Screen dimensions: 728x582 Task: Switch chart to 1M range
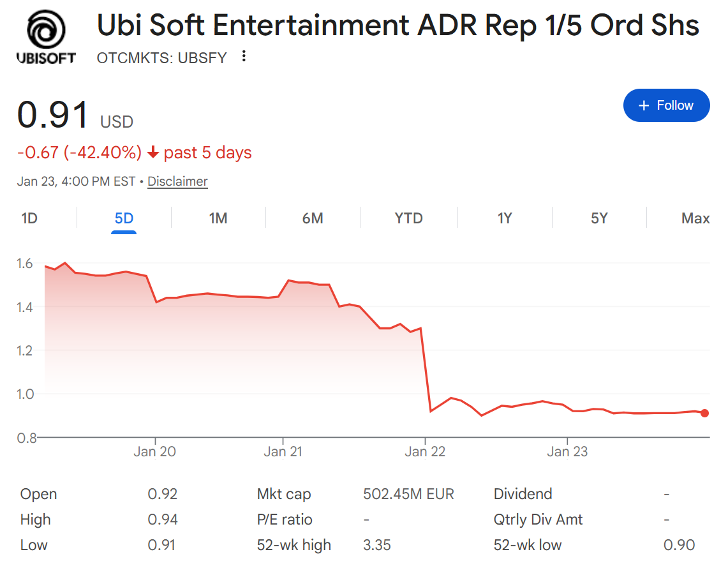(x=218, y=218)
